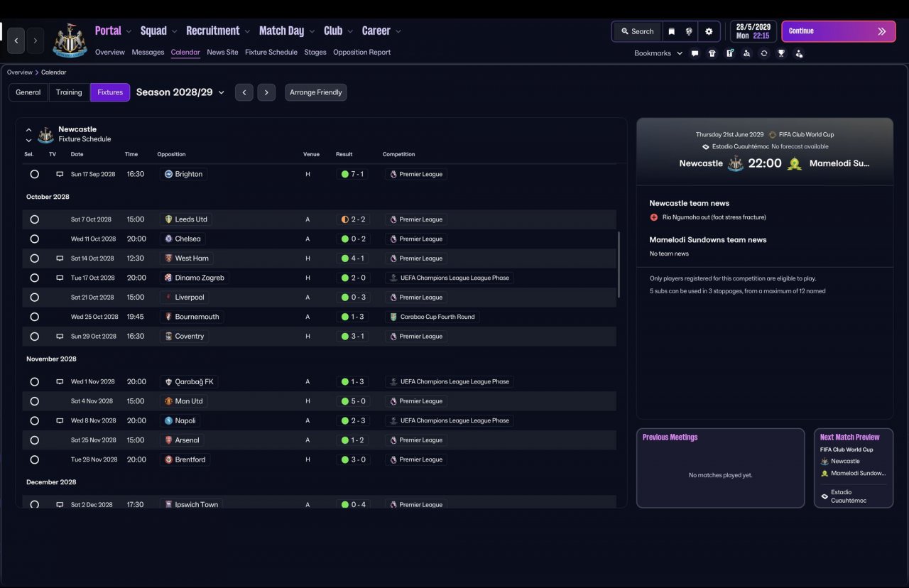Click the TV icon on the West Ham row
Viewport: 909px width, 588px height.
[60, 258]
